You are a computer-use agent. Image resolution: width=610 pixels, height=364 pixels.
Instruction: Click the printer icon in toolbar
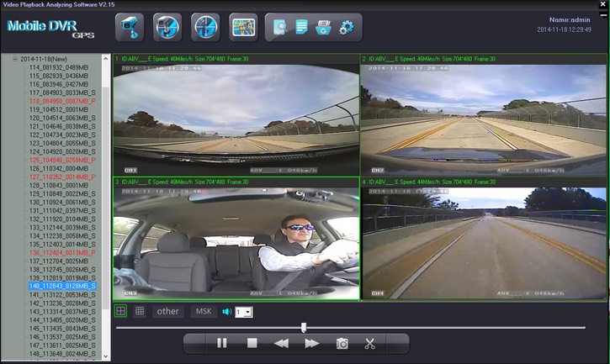click(323, 28)
